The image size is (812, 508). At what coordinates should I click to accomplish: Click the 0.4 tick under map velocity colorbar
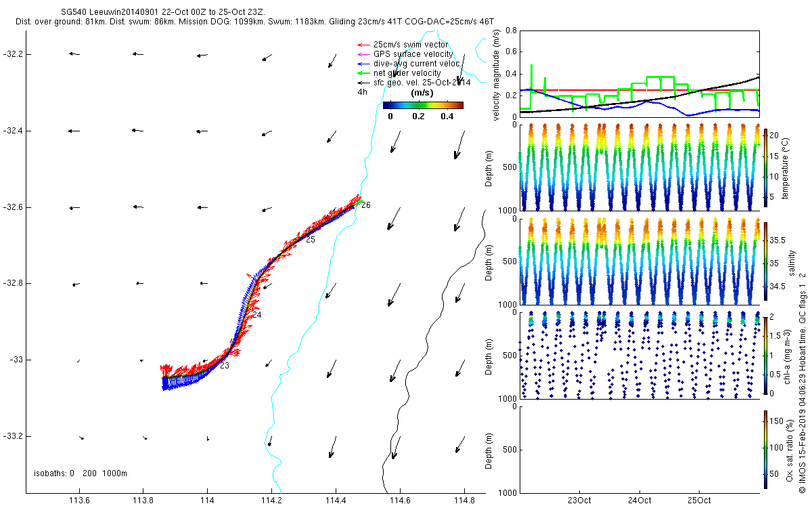pyautogui.click(x=447, y=117)
